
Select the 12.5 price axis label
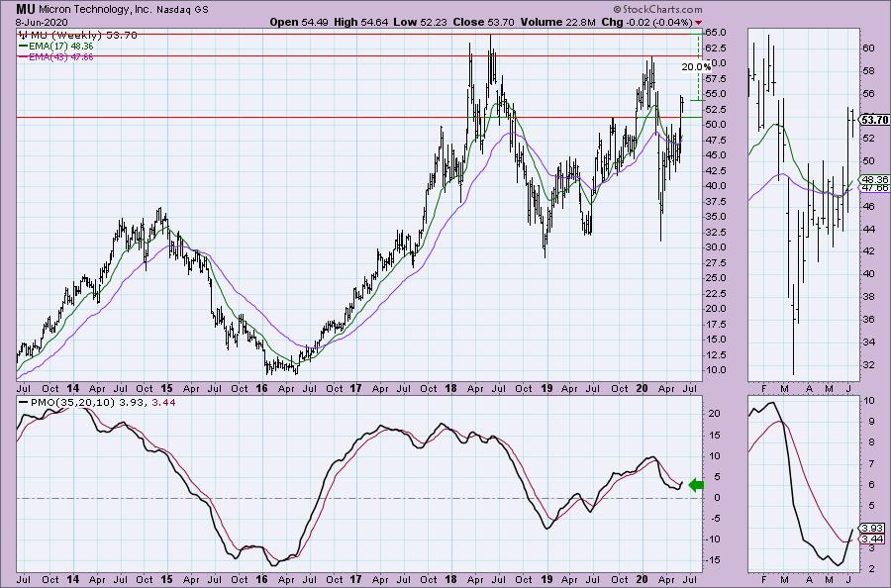pyautogui.click(x=716, y=355)
